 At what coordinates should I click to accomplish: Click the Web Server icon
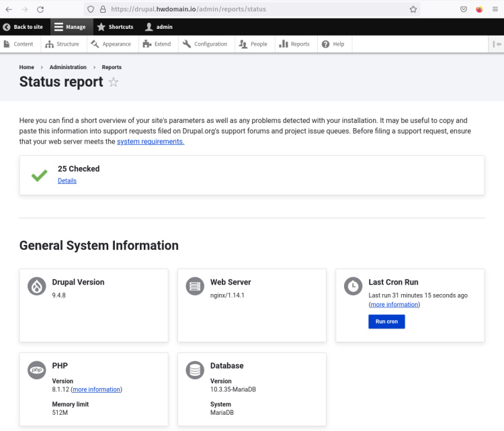pos(195,287)
